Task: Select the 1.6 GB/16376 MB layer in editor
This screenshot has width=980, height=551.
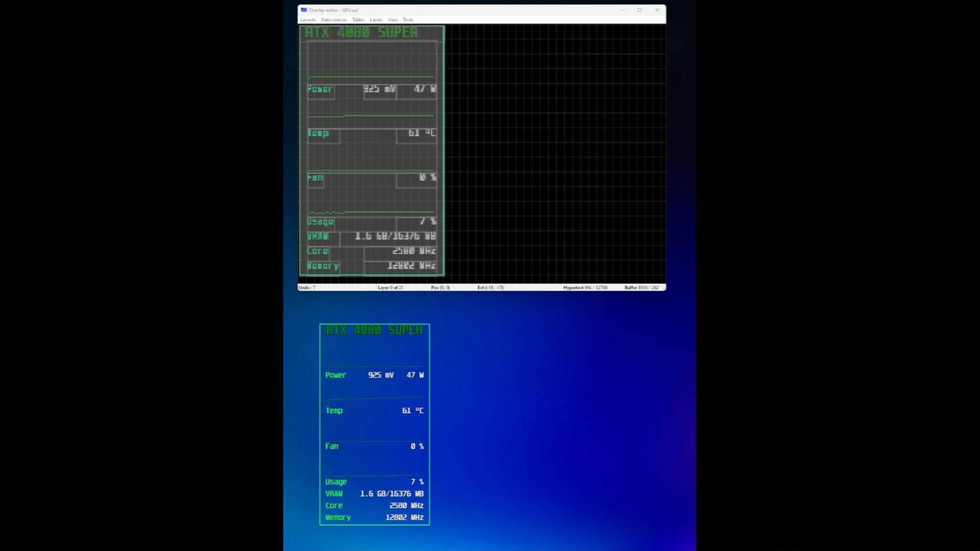Action: click(396, 236)
